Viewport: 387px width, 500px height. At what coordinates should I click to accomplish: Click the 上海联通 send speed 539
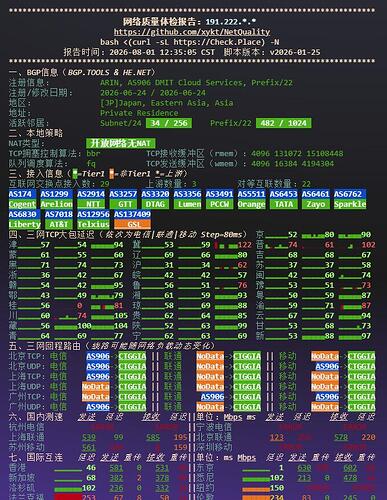point(89,437)
